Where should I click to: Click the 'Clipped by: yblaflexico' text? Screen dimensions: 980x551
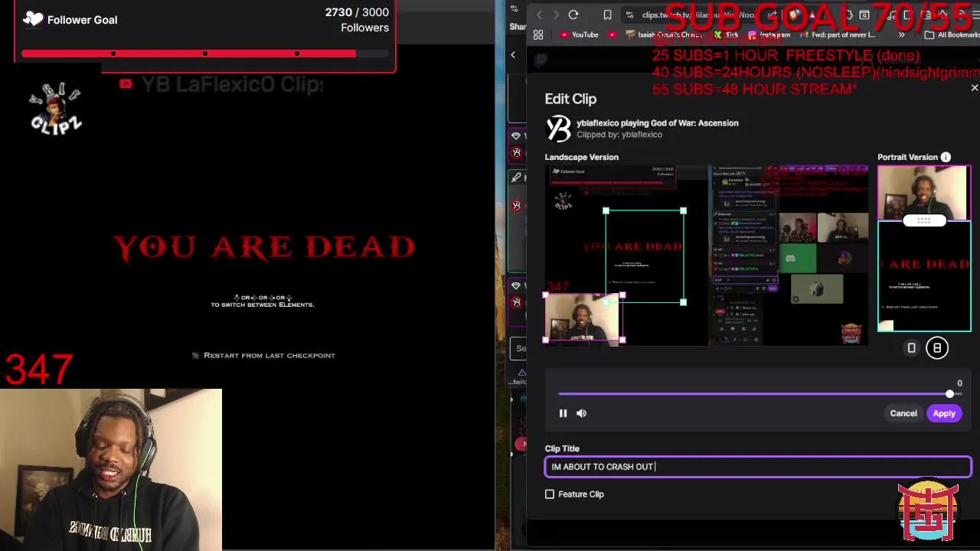pos(619,135)
